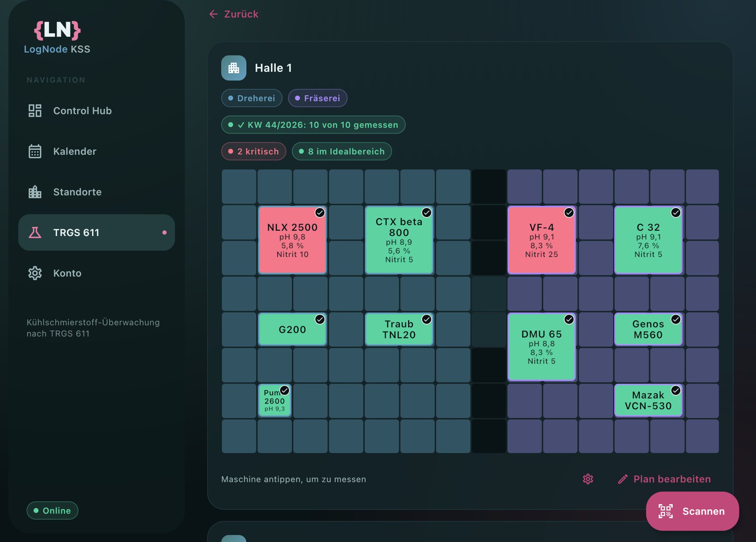This screenshot has width=756, height=542.
Task: Open hall settings gear icon
Action: 588,479
